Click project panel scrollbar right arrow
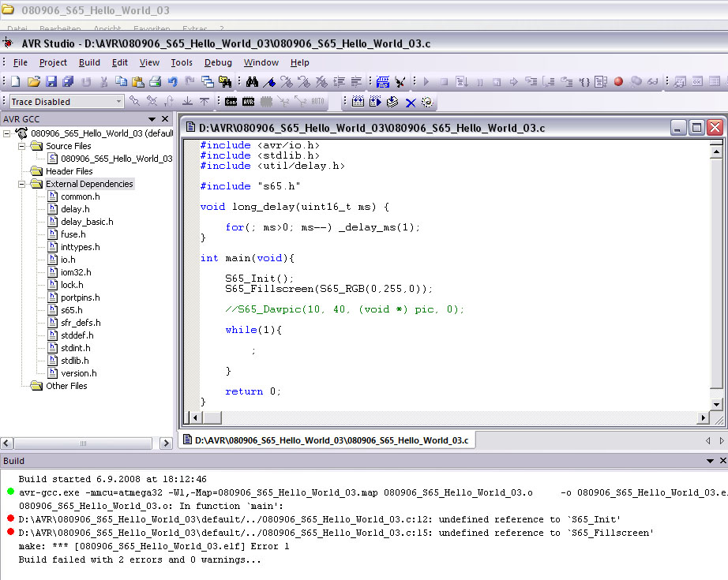The width and height of the screenshot is (728, 580). coord(166,443)
